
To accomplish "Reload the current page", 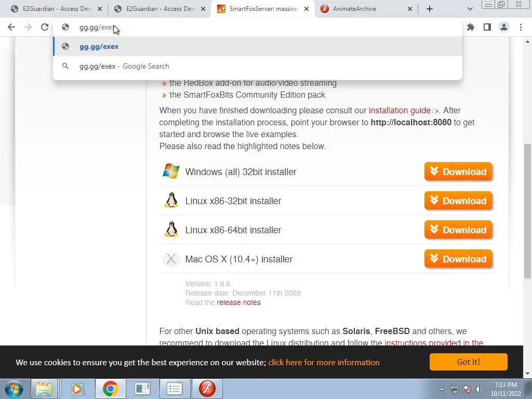I will [45, 27].
